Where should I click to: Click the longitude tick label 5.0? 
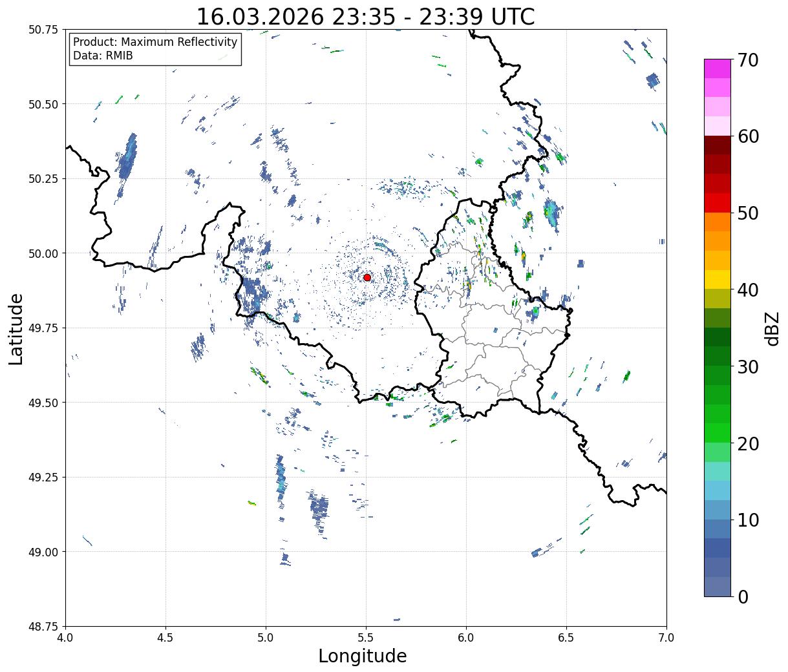pos(266,637)
